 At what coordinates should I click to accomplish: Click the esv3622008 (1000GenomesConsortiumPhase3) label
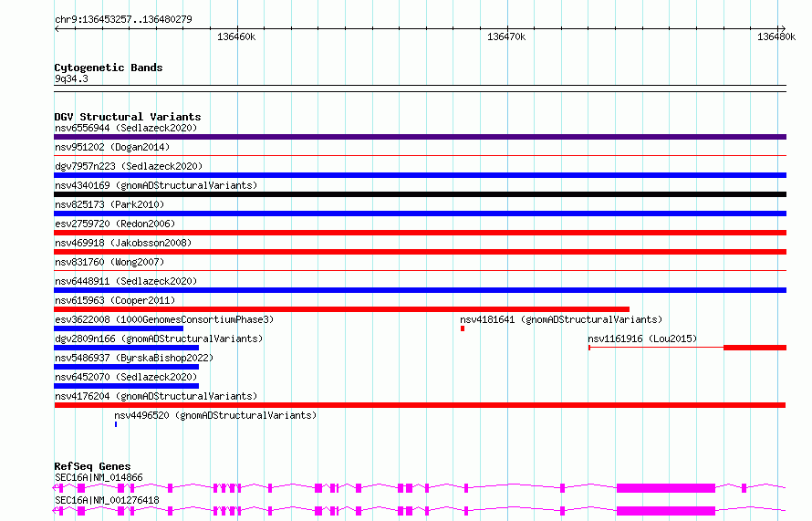pyautogui.click(x=164, y=319)
